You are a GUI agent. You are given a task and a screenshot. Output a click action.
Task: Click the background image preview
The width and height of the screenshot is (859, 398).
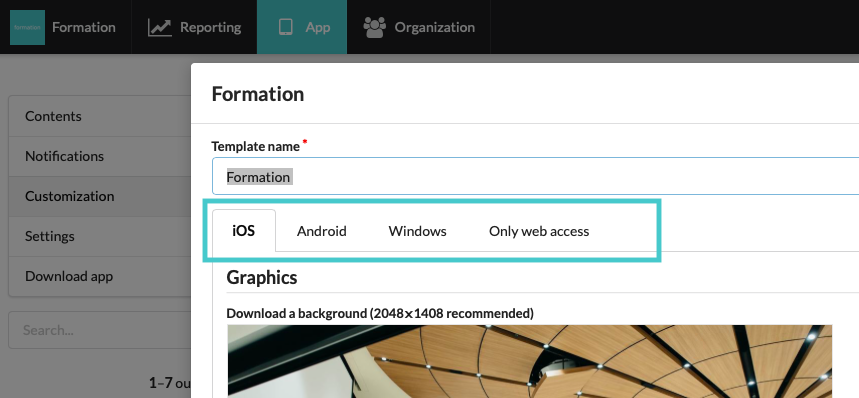tap(530, 361)
